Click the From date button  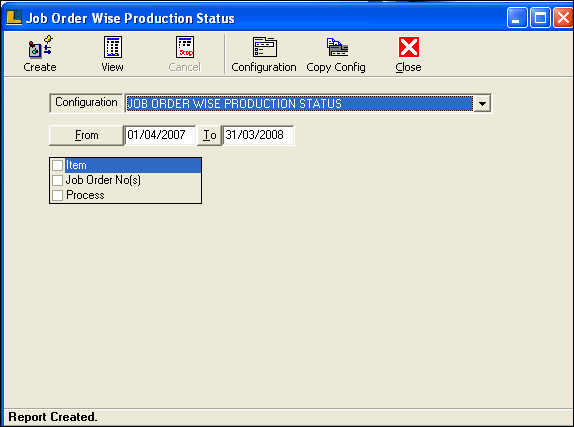[86, 135]
